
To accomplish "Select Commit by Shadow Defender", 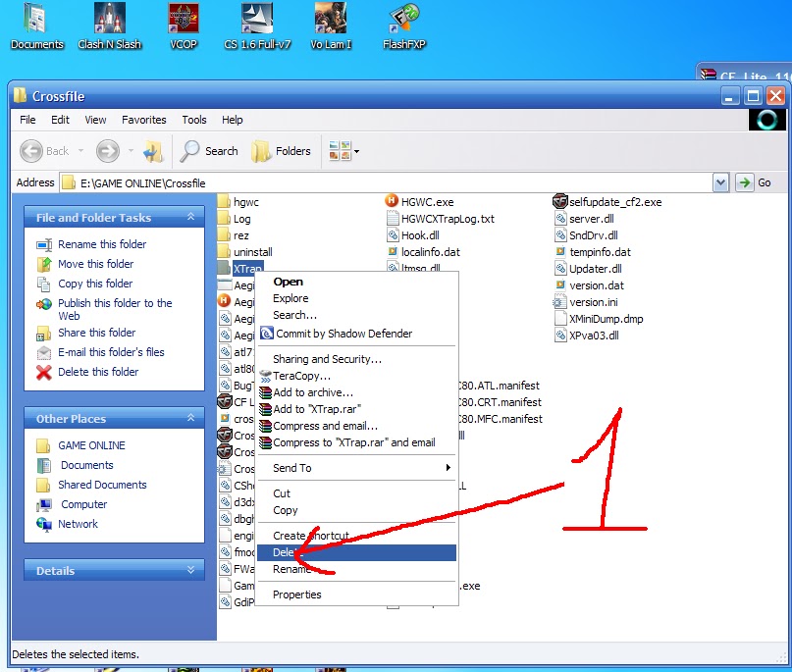I will (356, 334).
